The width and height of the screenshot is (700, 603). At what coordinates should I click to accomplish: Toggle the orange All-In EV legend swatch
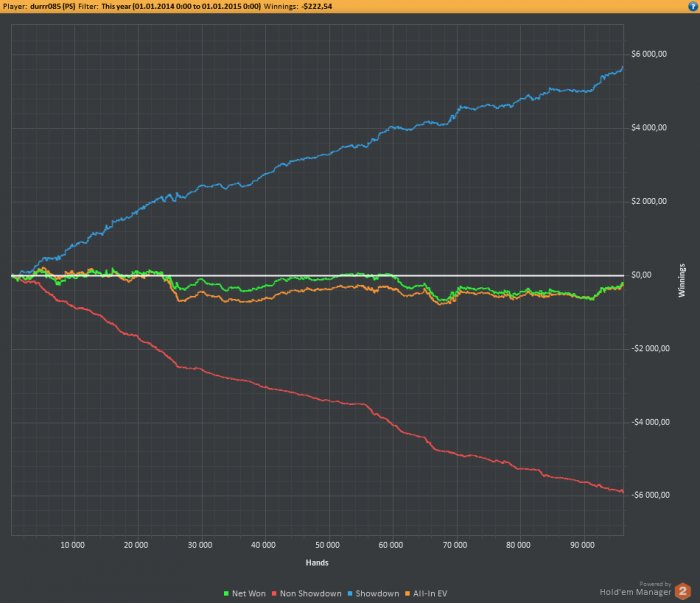click(x=407, y=594)
